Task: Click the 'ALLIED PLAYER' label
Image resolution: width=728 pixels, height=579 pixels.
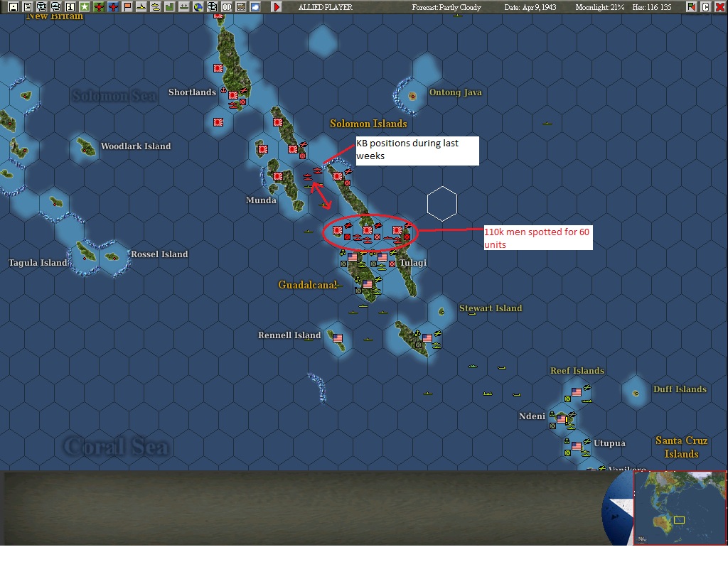Action: 326,7
